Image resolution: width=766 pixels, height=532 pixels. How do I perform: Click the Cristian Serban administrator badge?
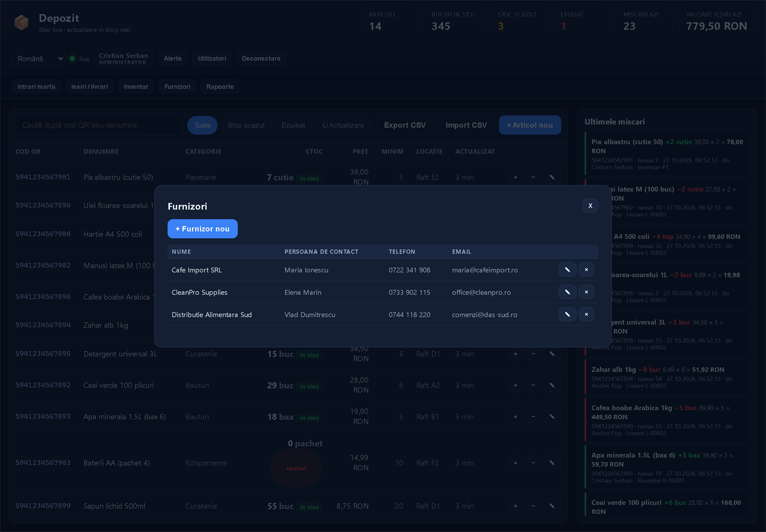coord(123,59)
